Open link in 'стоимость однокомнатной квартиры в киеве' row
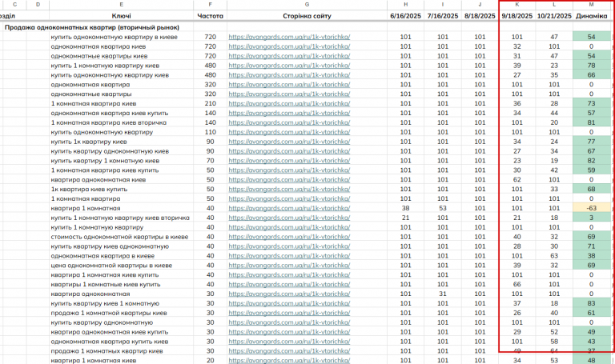The height and width of the screenshot is (364, 615). point(289,237)
